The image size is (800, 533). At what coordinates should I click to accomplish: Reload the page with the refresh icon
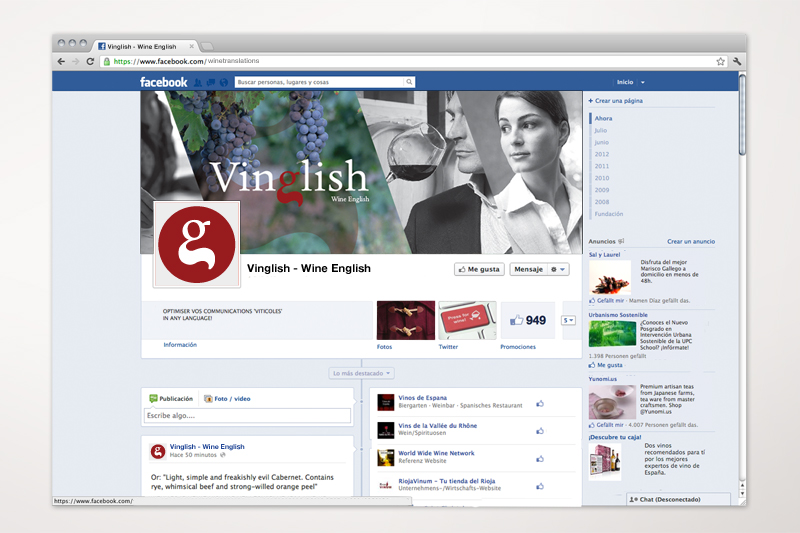[90, 61]
